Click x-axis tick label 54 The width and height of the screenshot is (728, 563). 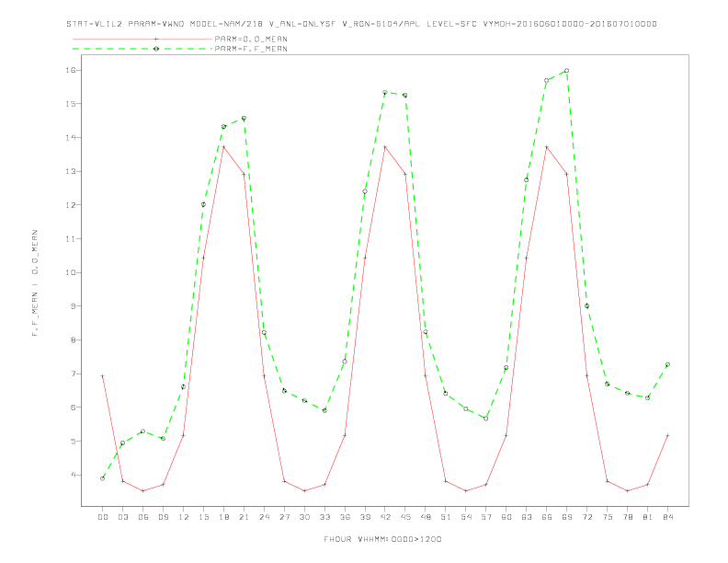(x=466, y=517)
